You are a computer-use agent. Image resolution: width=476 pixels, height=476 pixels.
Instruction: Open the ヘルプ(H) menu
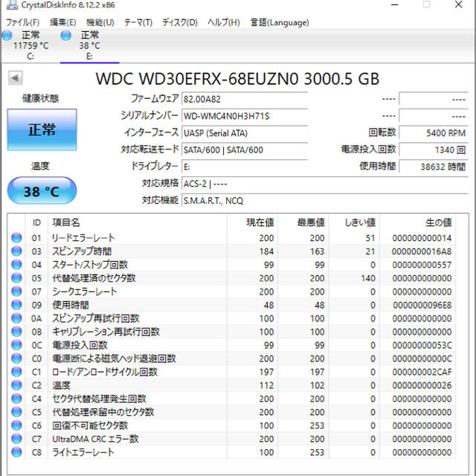tap(224, 22)
